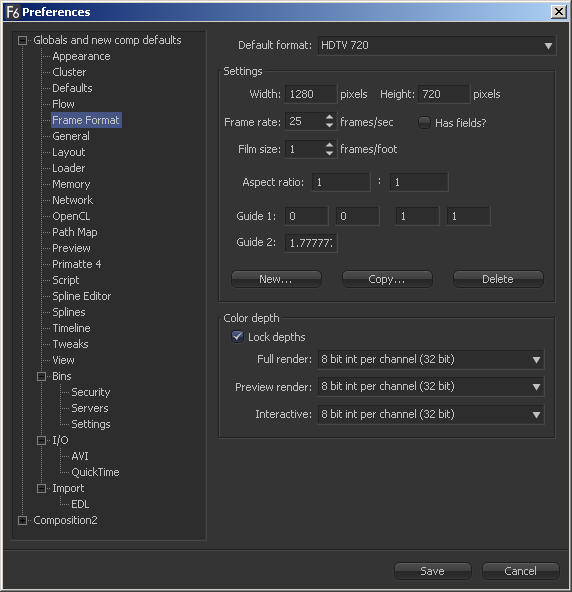Viewport: 572px width, 592px height.
Task: Expand the Composition2 tree node
Action: click(x=22, y=521)
